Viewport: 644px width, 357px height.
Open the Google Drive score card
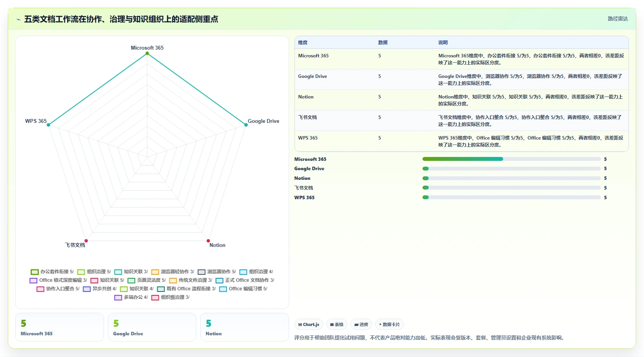point(152,327)
